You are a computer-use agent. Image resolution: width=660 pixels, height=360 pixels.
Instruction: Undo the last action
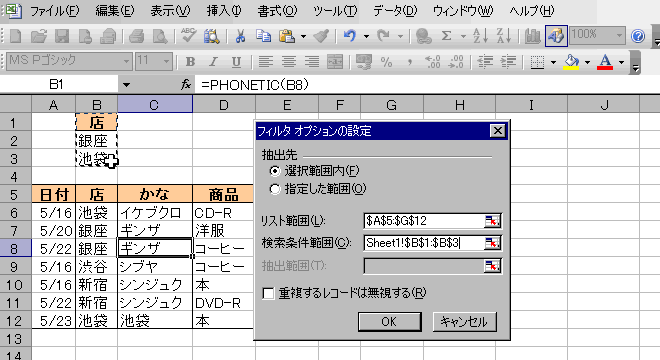click(x=350, y=37)
